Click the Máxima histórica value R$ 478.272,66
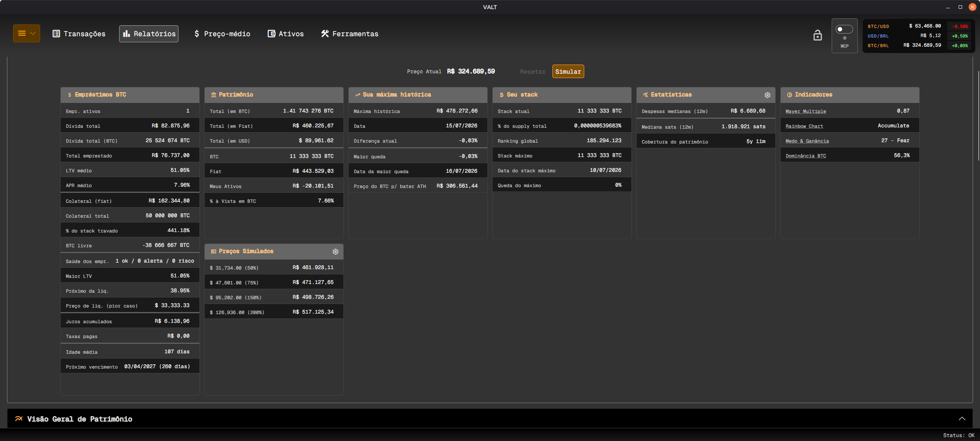This screenshot has width=980, height=441. 457,111
